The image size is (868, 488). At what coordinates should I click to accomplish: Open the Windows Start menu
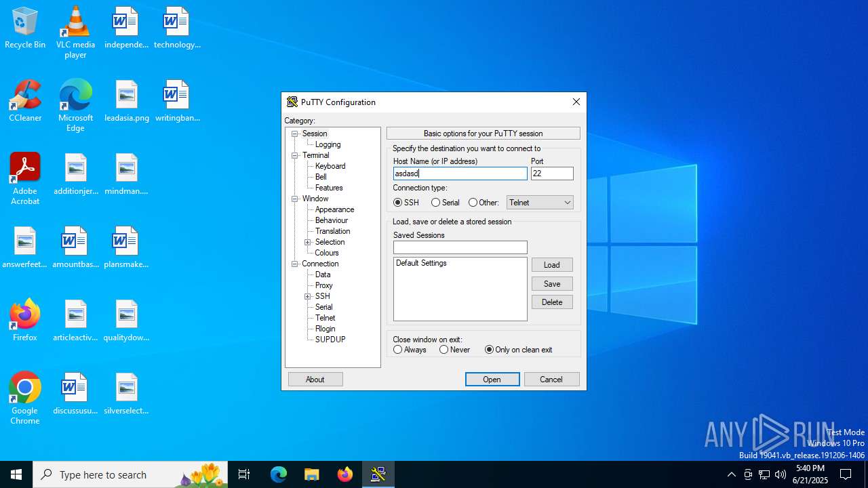pos(16,474)
